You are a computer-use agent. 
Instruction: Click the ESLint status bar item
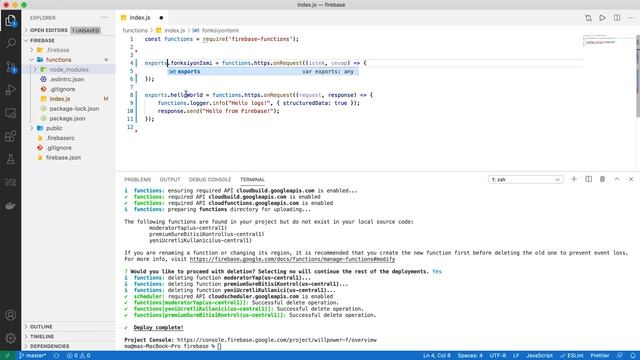click(572, 356)
